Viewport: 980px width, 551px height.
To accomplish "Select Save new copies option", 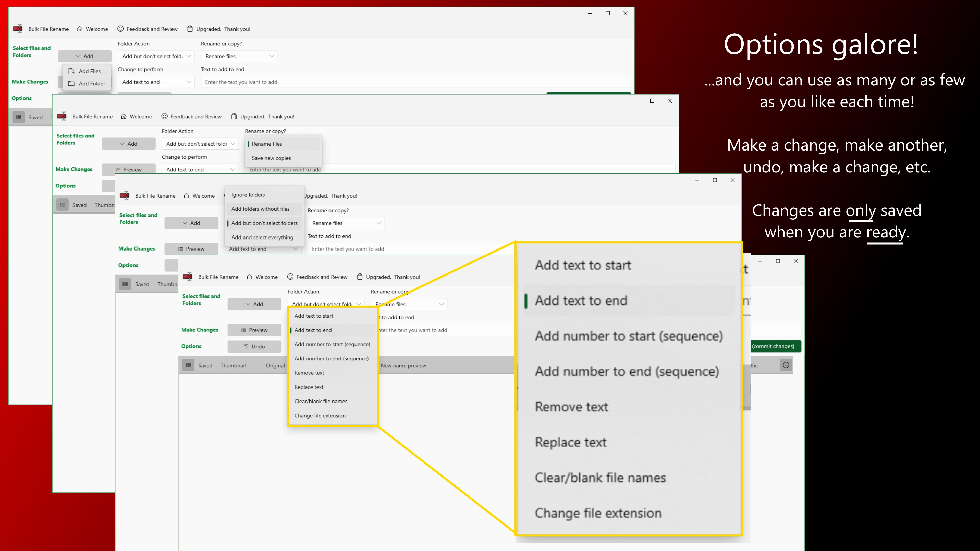I will [x=271, y=158].
